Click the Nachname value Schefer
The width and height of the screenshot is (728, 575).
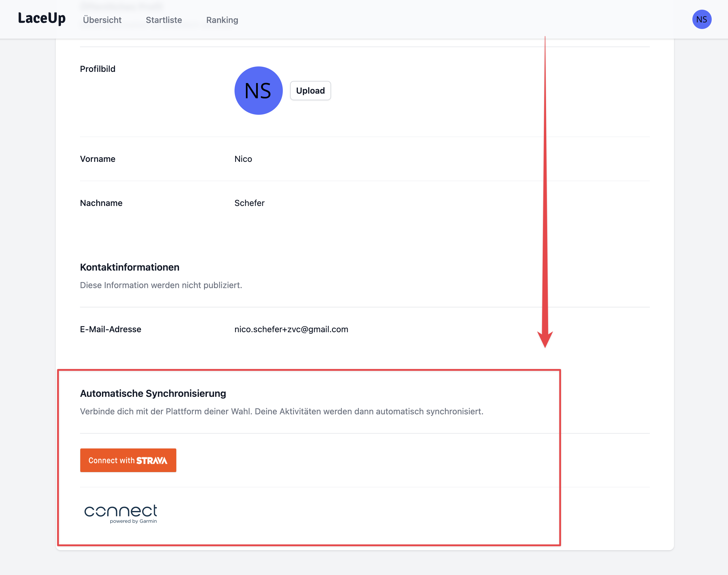249,203
